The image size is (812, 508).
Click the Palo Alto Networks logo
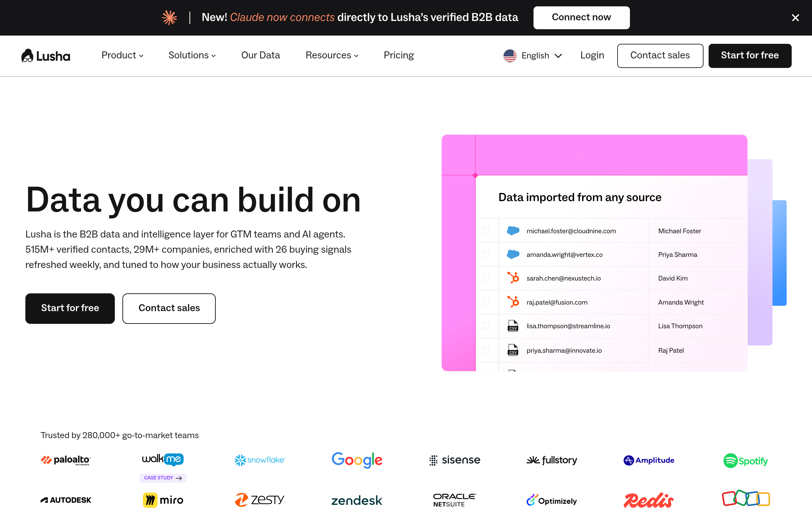coord(66,460)
